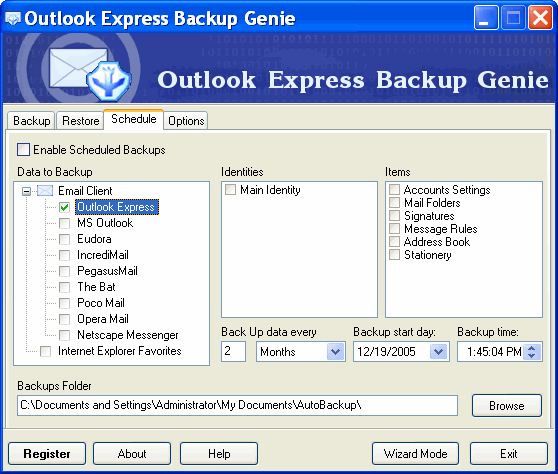
Task: Select the Schedule tab
Action: tap(133, 119)
